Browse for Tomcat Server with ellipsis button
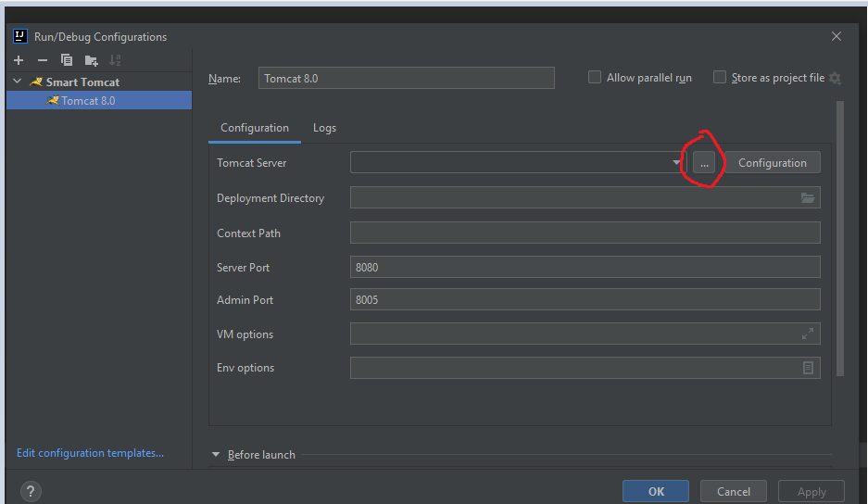 point(704,163)
